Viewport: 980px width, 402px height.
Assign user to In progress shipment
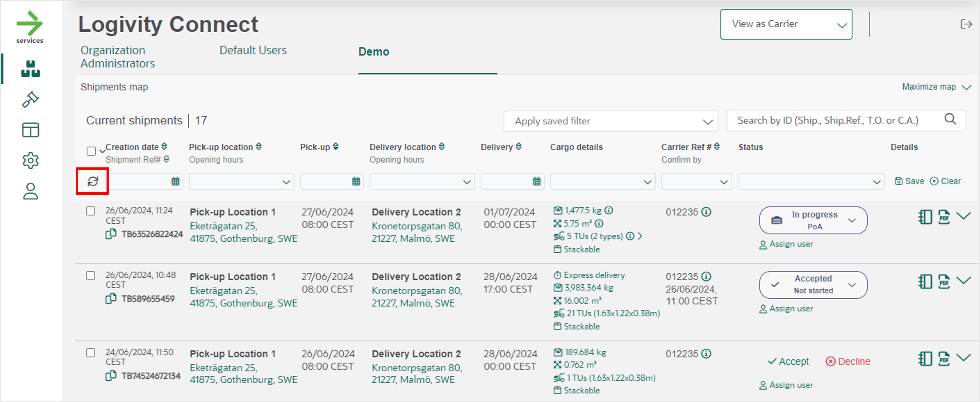pyautogui.click(x=786, y=244)
